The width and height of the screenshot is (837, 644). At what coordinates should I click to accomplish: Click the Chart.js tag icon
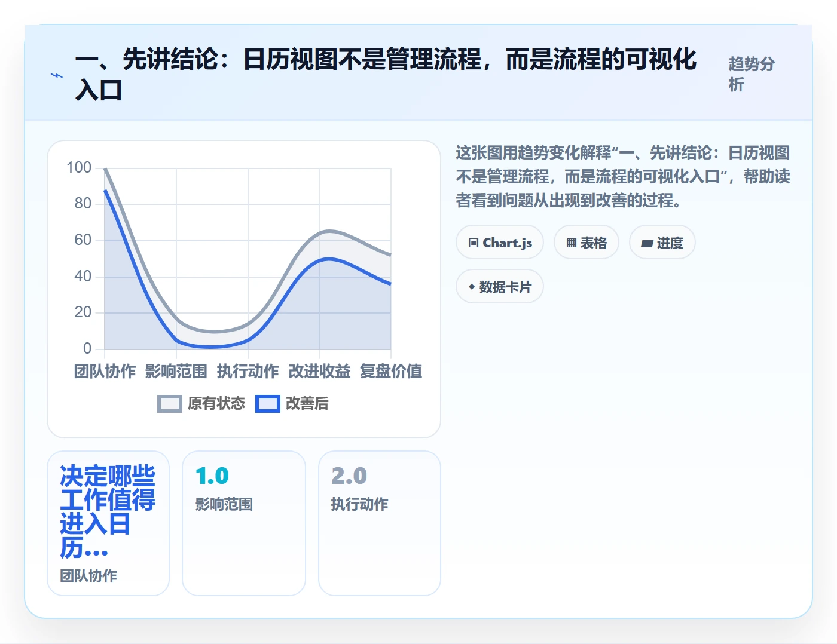coord(474,243)
